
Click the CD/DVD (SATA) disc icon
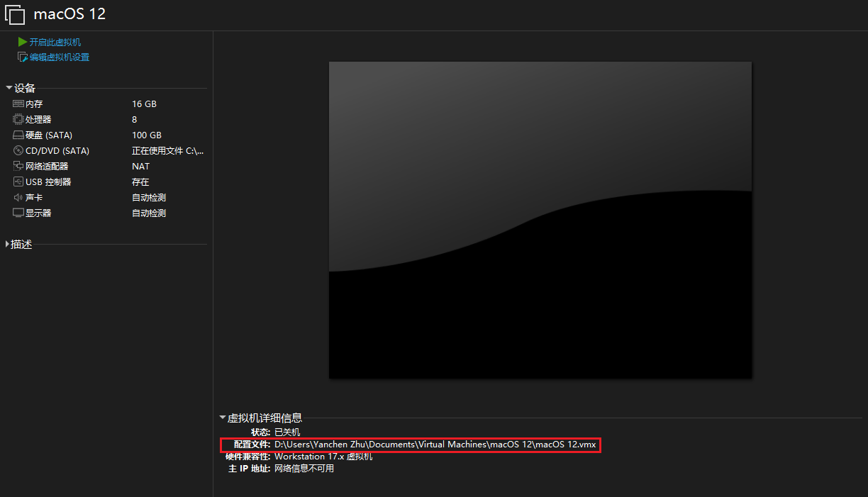tap(18, 151)
